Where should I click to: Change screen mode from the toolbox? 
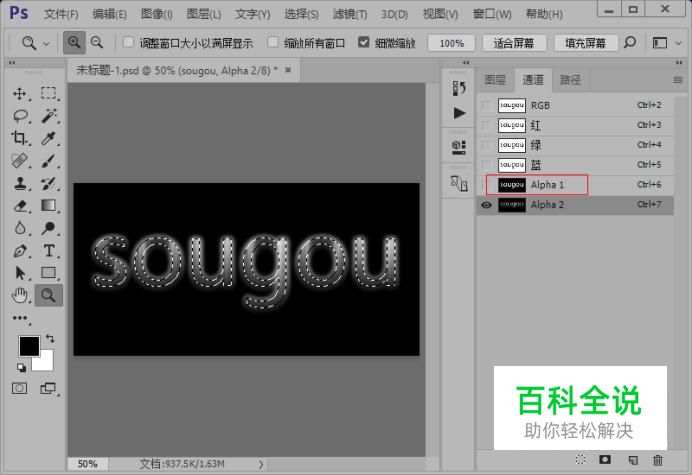(x=48, y=388)
